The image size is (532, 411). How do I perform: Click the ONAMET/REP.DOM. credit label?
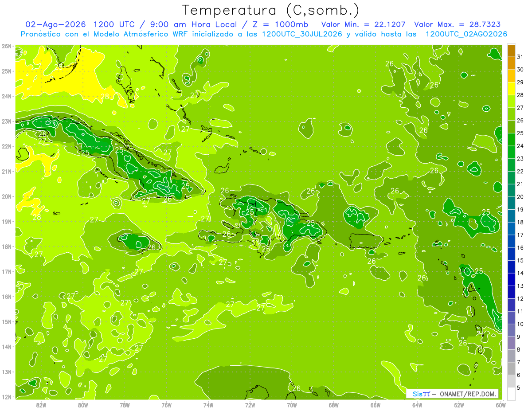pyautogui.click(x=468, y=394)
